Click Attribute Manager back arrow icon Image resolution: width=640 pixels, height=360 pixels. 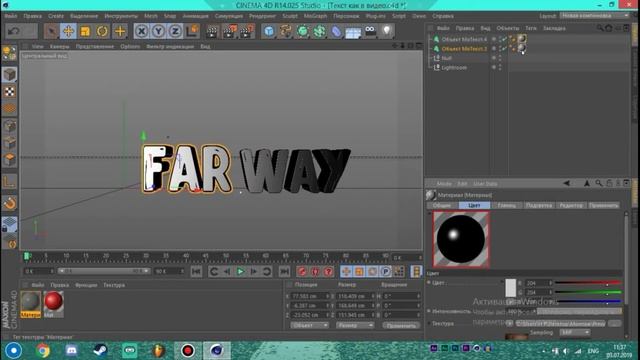[567, 183]
